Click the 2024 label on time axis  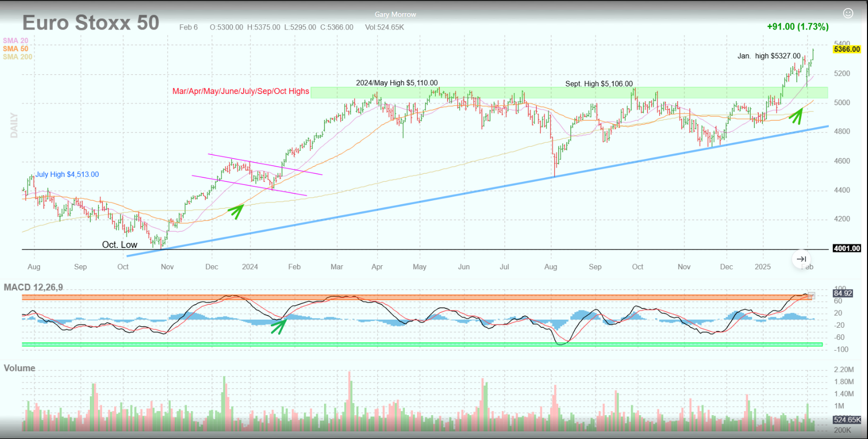coord(250,267)
